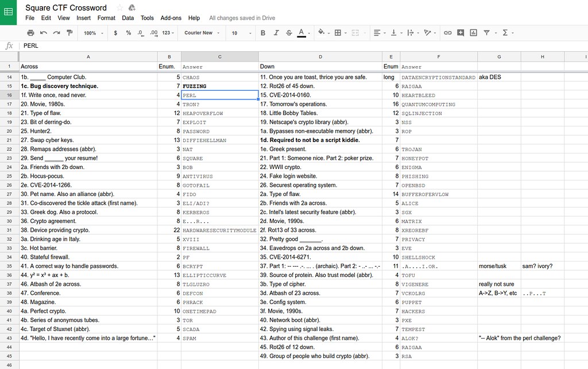588x369 pixels.
Task: Star the Square CTF Crossword document
Action: coord(119,7)
